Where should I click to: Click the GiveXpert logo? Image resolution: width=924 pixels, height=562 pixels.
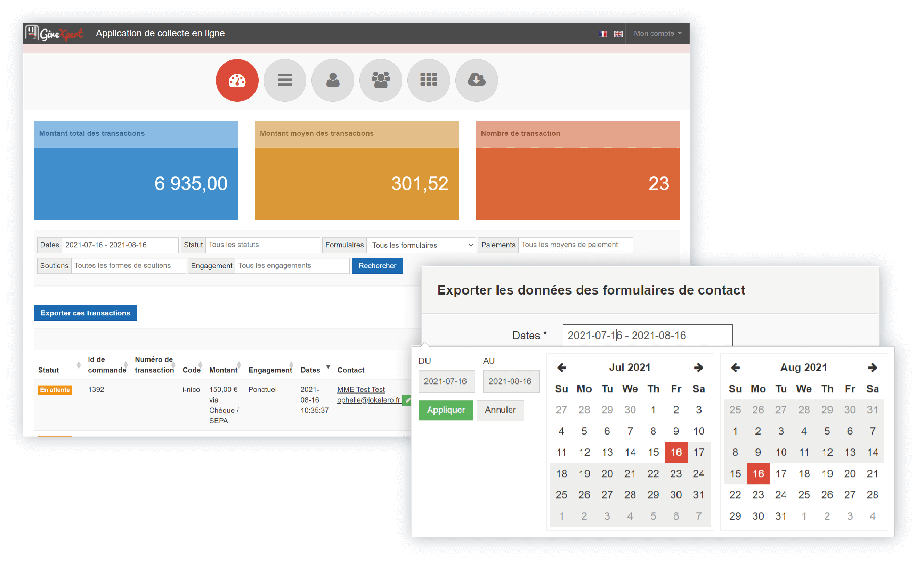[54, 33]
